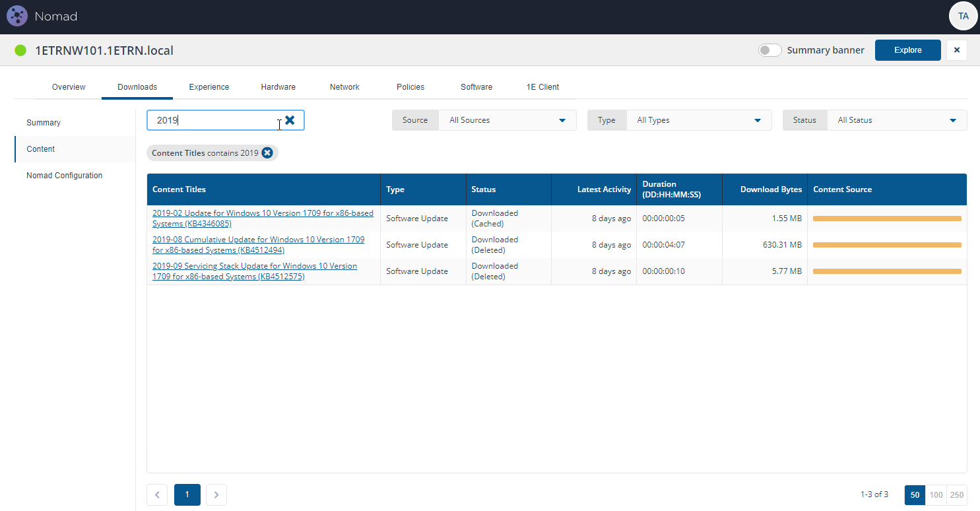The width and height of the screenshot is (980, 511).
Task: Sort by the Download Bytes column header
Action: point(765,189)
